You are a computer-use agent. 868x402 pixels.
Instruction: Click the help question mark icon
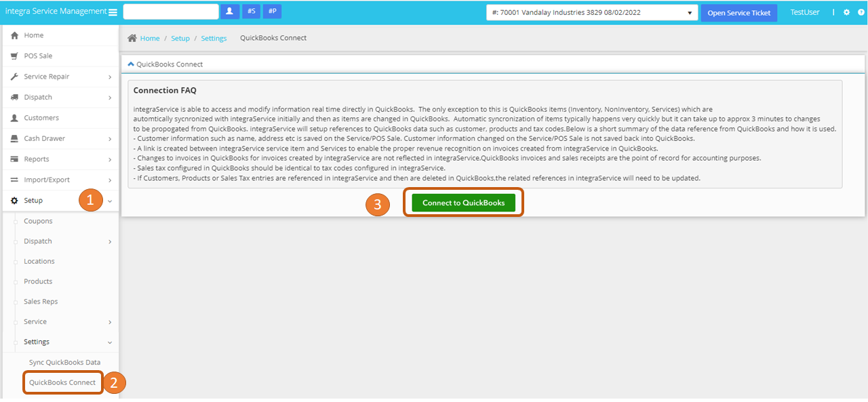pyautogui.click(x=861, y=12)
